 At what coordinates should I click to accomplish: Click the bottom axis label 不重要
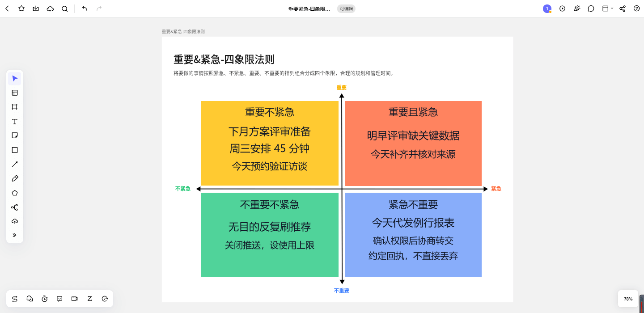click(342, 291)
